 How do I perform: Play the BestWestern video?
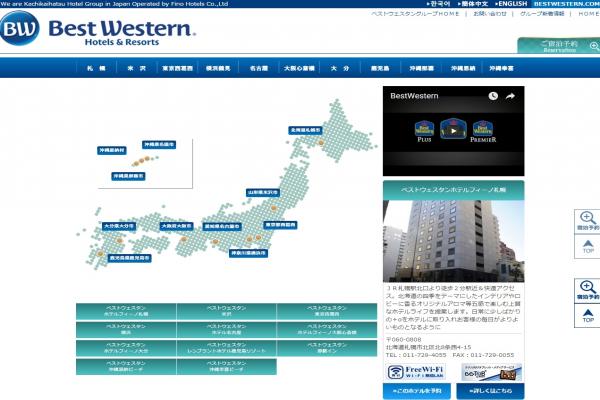tap(453, 131)
